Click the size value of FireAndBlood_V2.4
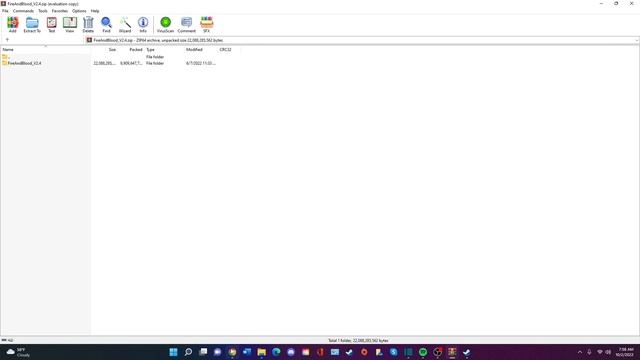 104,63
